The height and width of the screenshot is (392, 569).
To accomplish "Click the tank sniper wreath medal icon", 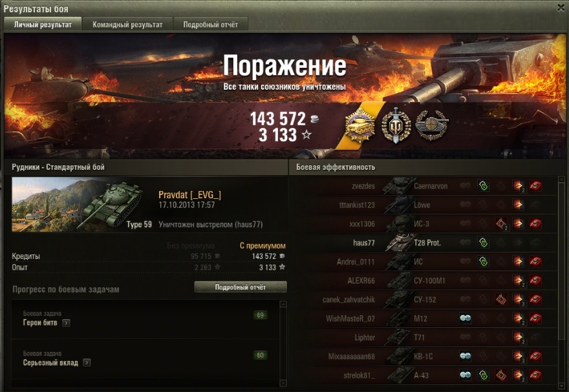I will click(x=431, y=125).
